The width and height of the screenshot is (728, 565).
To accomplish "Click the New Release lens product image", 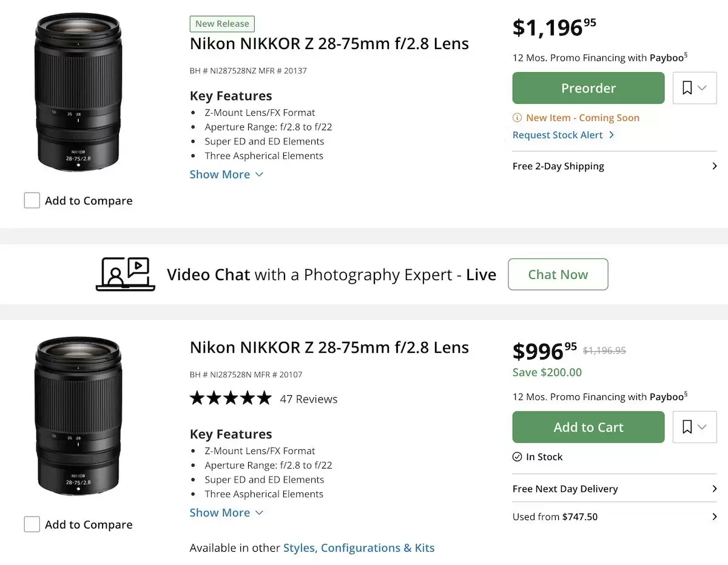I will point(78,93).
